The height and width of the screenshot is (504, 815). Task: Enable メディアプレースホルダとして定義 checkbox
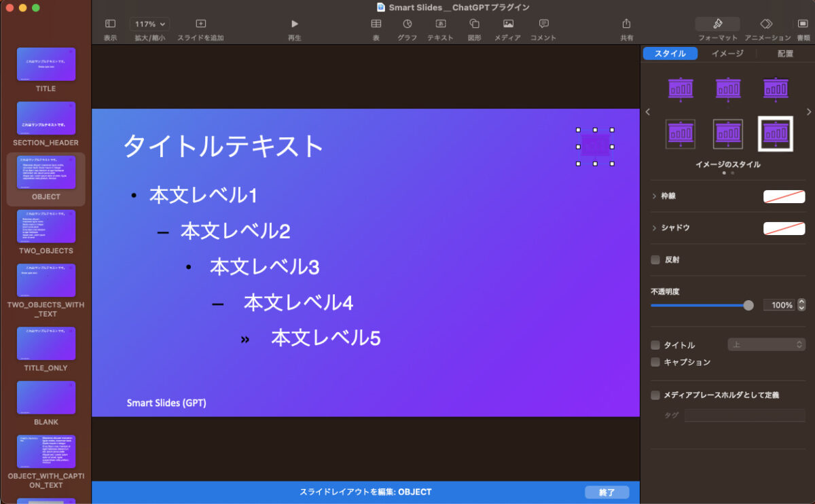654,395
